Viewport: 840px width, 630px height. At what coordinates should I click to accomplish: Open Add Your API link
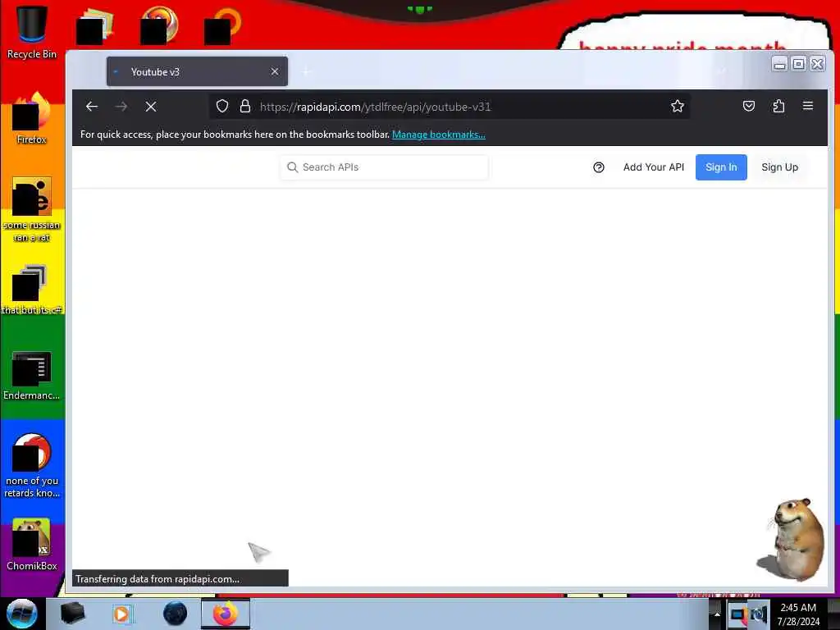pyautogui.click(x=654, y=167)
